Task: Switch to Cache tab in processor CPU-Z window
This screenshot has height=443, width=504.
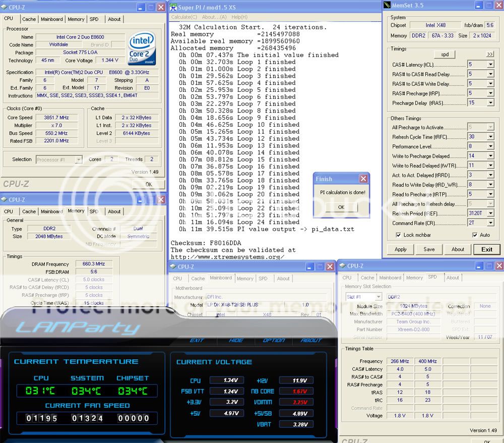Action: tap(29, 19)
